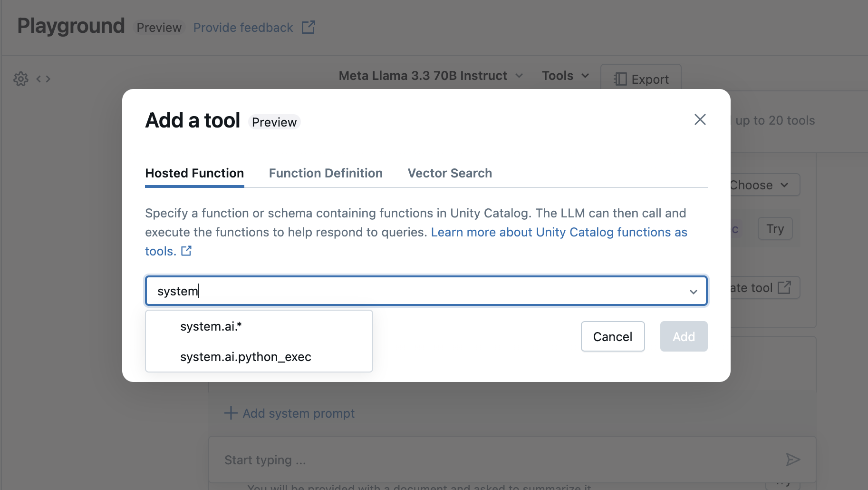Open the Tools dropdown menu
Image resolution: width=868 pixels, height=490 pixels.
[x=565, y=76]
